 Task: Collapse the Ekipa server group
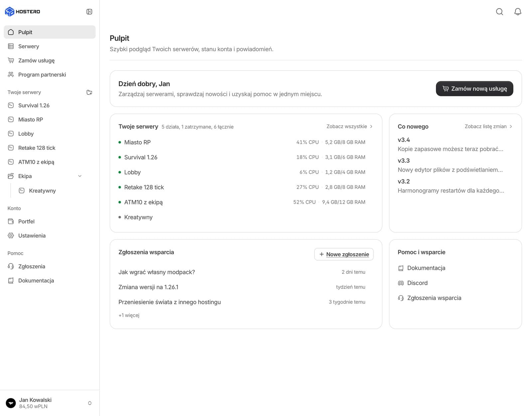tap(79, 176)
